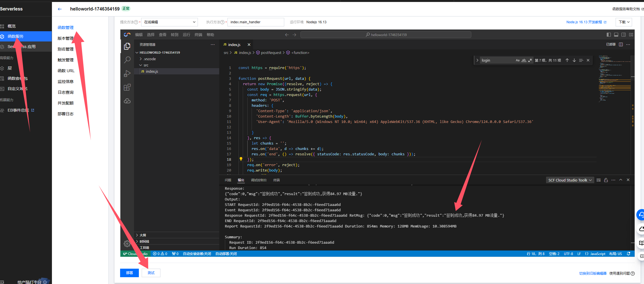
Task: Toggle the bottom panel layout button
Action: [x=616, y=35]
